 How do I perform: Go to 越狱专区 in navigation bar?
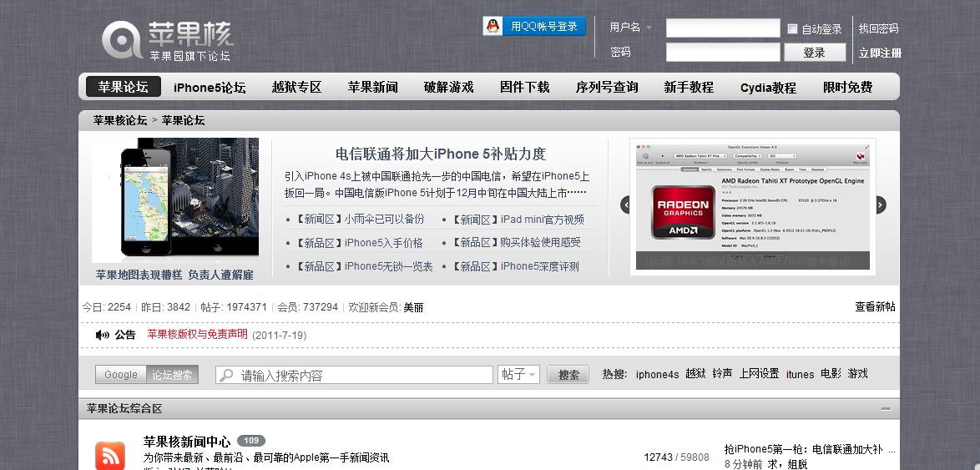coord(297,88)
